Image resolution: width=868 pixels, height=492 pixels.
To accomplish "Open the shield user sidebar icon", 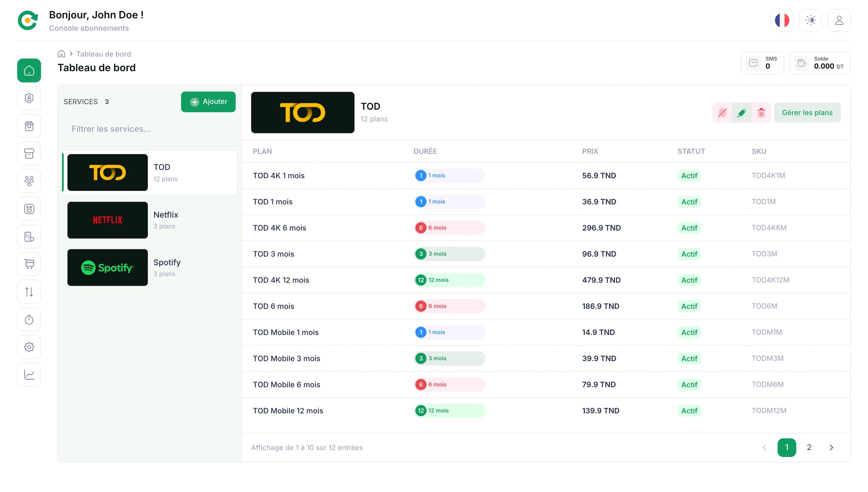I will click(x=29, y=98).
